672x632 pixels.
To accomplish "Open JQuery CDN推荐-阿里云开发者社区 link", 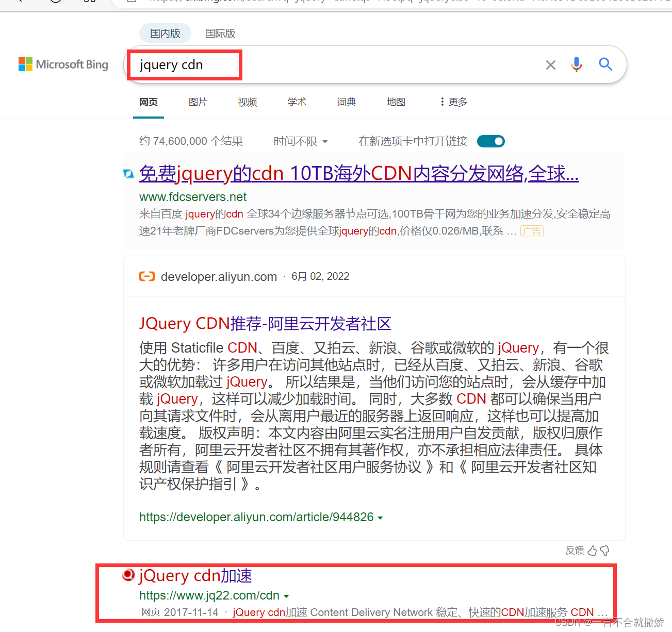I will (265, 323).
